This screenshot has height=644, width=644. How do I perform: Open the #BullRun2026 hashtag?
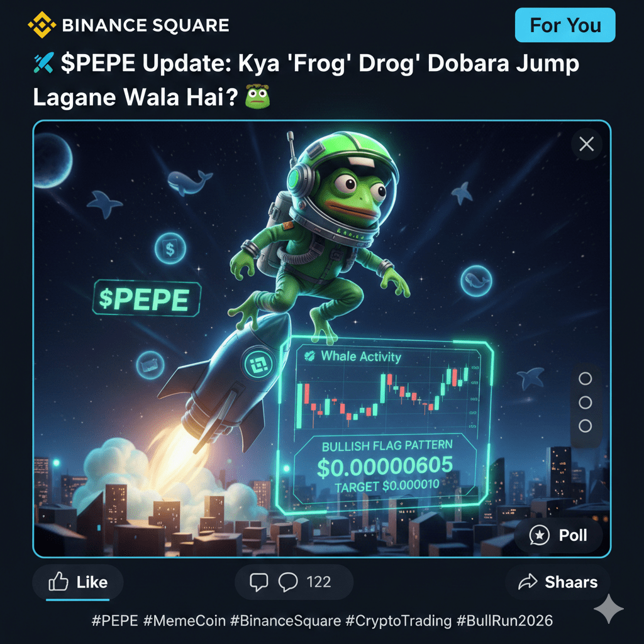coord(504,621)
